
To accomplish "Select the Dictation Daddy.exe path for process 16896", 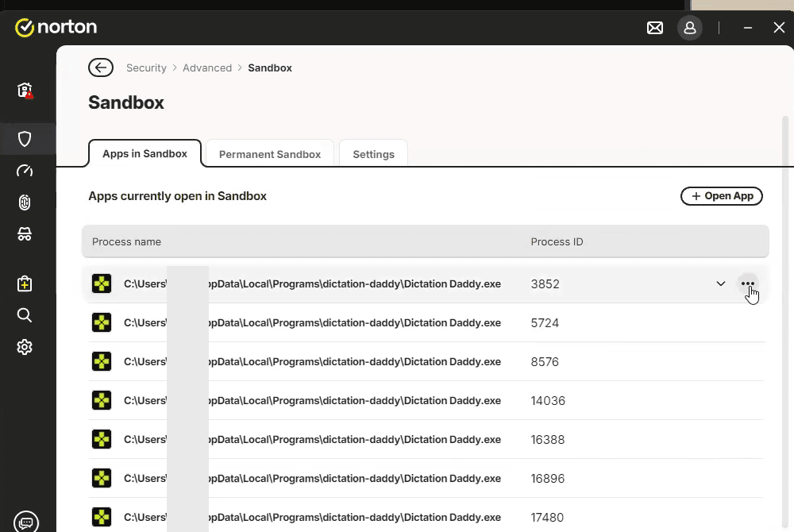I will 312,478.
